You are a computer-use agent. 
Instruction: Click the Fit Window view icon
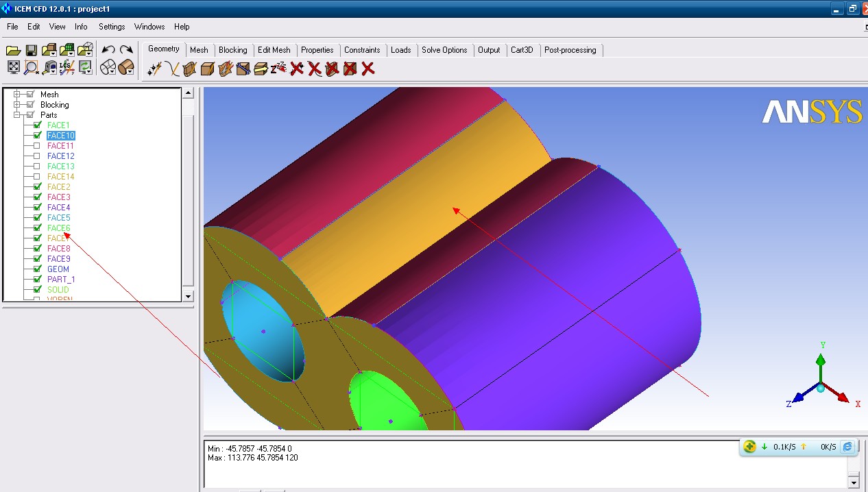click(13, 67)
